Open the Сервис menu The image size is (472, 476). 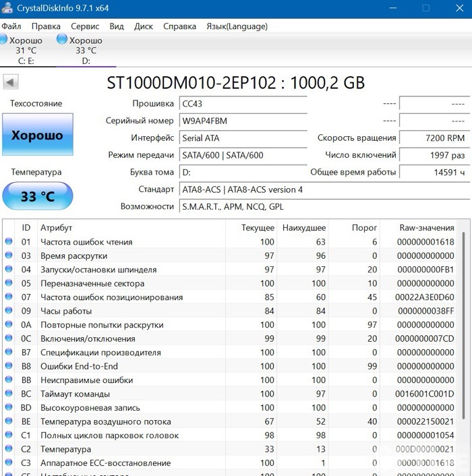[85, 26]
